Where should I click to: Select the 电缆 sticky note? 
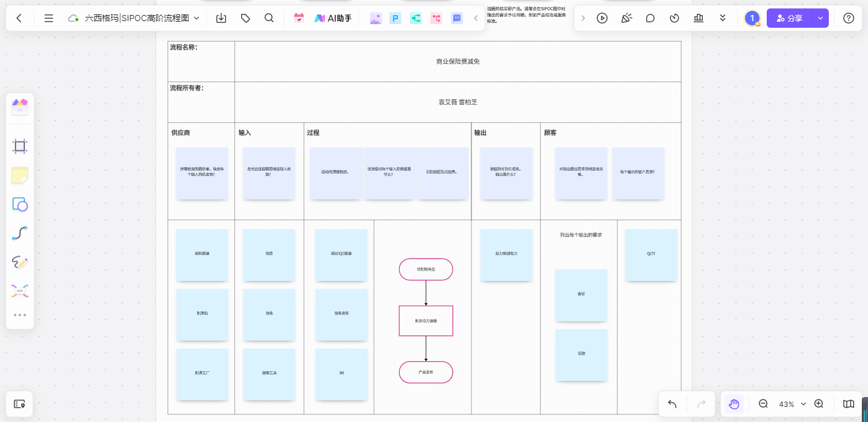tap(269, 254)
